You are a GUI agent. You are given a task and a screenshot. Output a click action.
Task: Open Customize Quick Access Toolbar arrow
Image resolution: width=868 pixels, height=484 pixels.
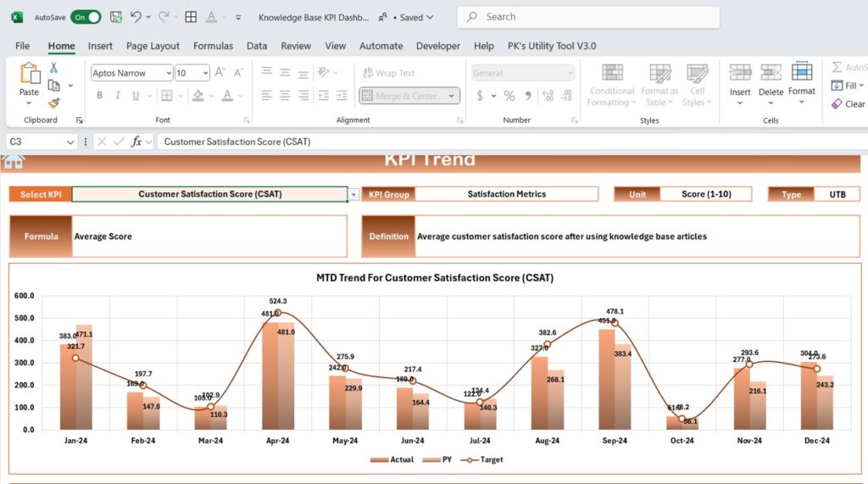click(238, 17)
